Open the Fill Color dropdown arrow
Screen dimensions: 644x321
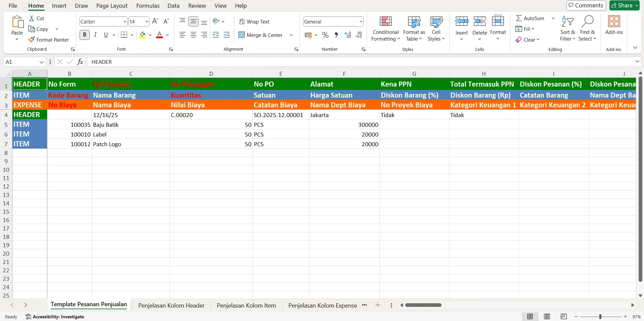click(150, 35)
